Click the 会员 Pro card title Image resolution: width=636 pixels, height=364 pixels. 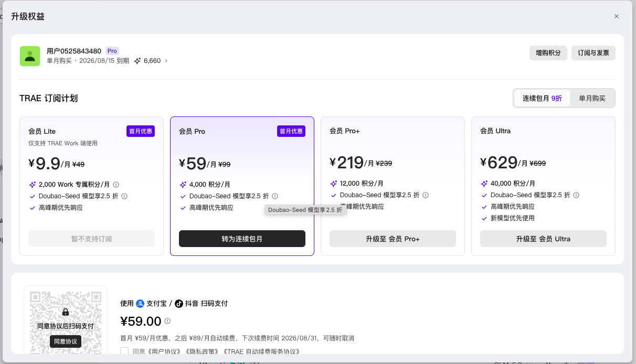(x=192, y=131)
